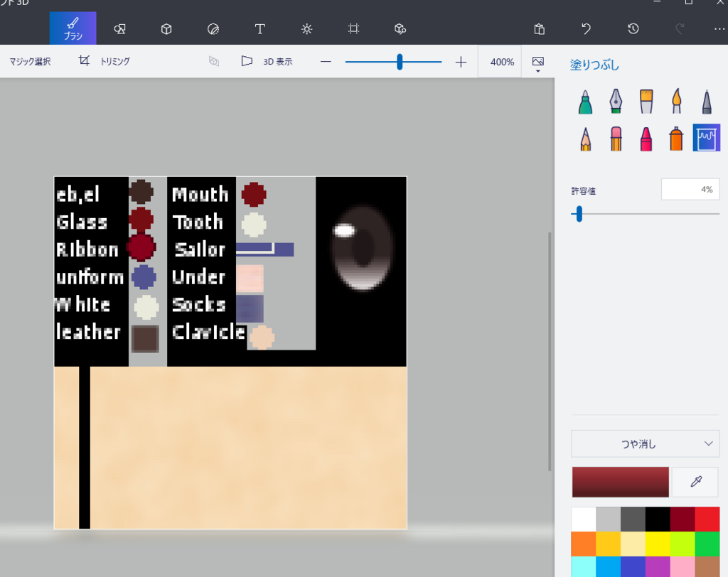The width and height of the screenshot is (728, 577).
Task: Open the Text tab
Action: tap(260, 29)
